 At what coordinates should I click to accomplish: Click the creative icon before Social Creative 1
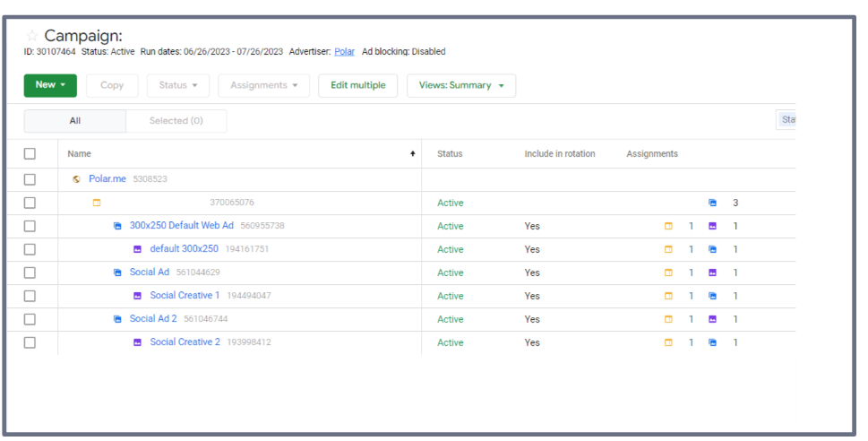click(137, 296)
